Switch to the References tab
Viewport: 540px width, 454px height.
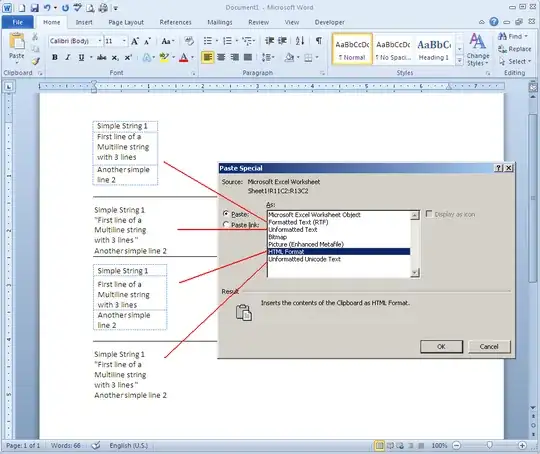click(x=175, y=22)
